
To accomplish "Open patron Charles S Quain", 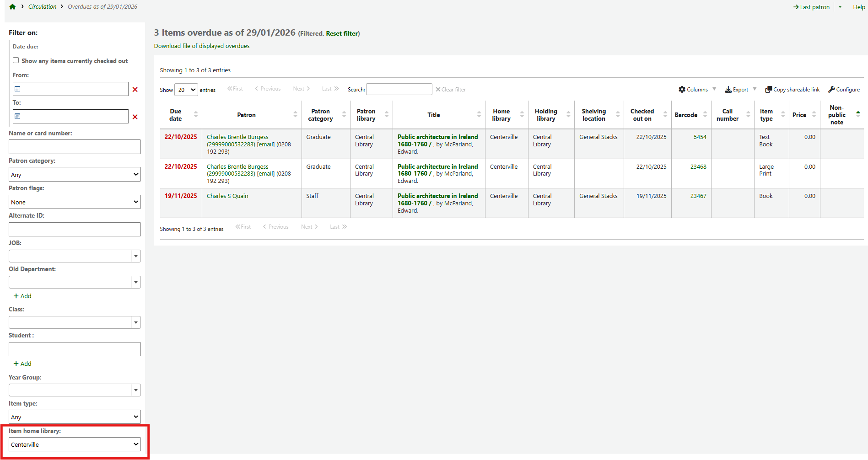I will (x=227, y=196).
